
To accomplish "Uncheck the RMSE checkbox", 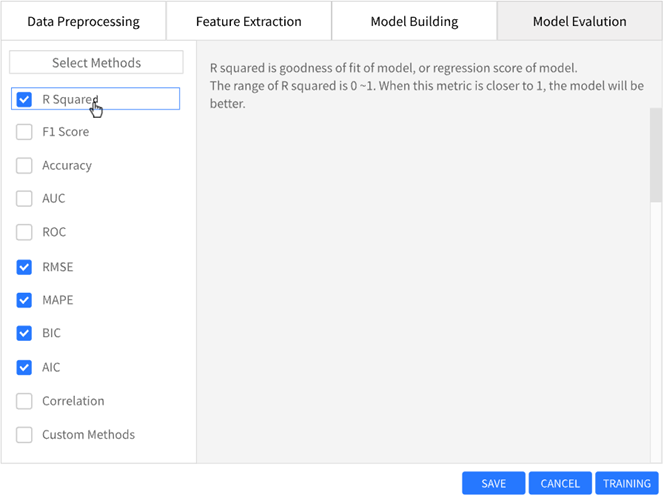I will click(25, 267).
